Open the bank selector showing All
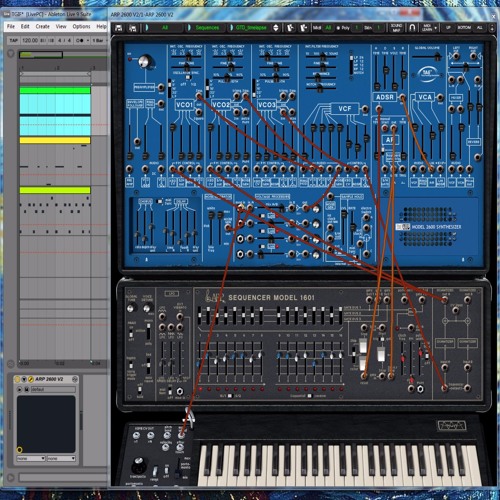Viewport: 500px width, 500px height. (x=165, y=28)
